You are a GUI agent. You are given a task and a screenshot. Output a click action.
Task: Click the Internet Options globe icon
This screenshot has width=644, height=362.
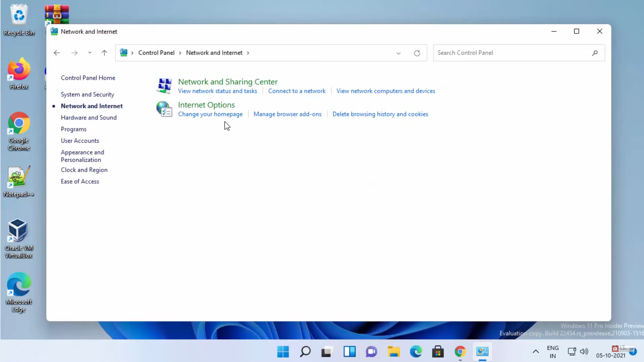pyautogui.click(x=164, y=109)
